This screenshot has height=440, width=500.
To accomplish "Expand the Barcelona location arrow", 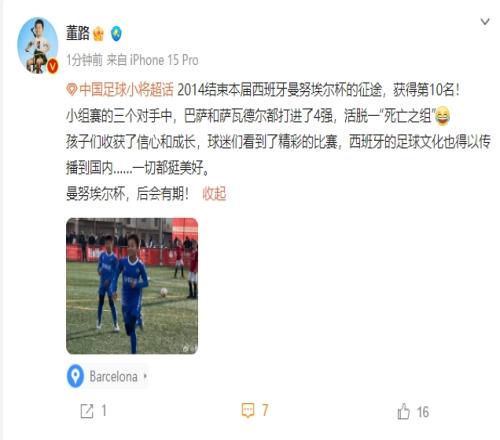I will (145, 377).
